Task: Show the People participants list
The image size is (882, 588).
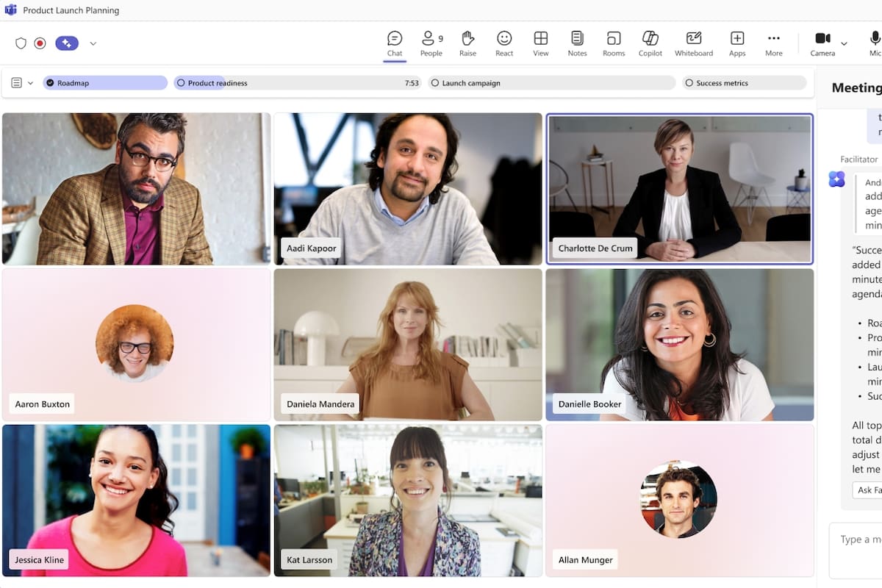Action: 431,43
